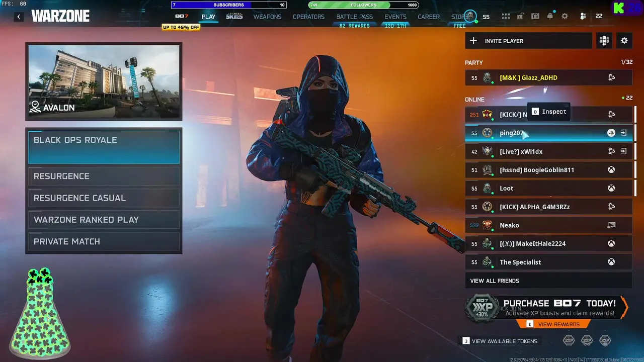Select WARZONE RANKED PLAY mode
644x362 pixels.
coord(104,220)
